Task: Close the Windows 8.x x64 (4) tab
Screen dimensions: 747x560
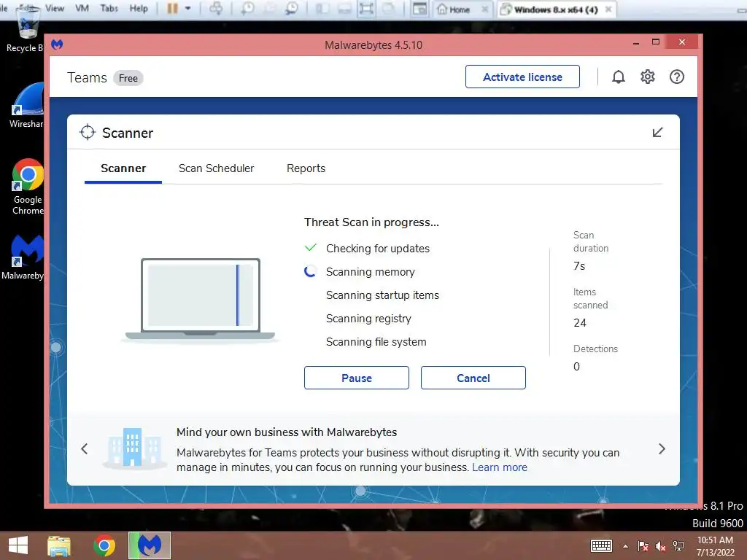Action: (x=608, y=9)
